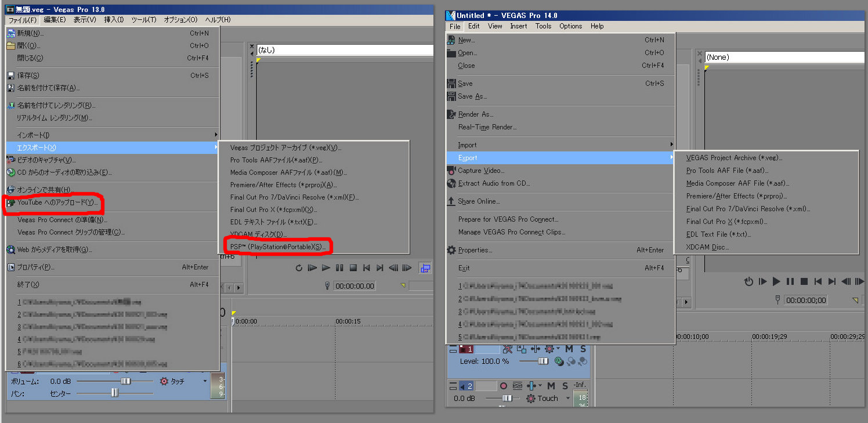Viewport: 868px width, 423px height.
Task: Choose YouTube へのアップロード menu entry
Action: tap(113, 203)
